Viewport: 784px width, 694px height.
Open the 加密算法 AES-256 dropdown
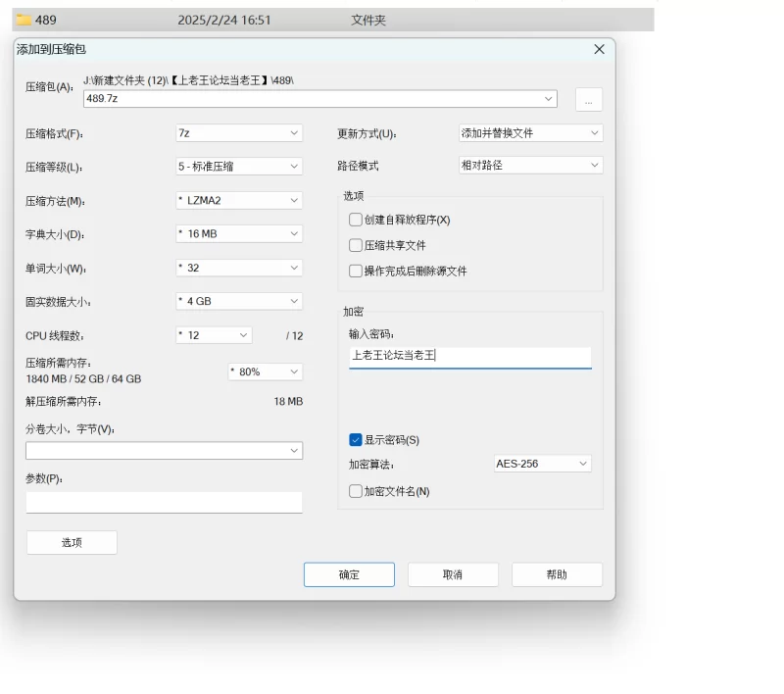coord(543,464)
